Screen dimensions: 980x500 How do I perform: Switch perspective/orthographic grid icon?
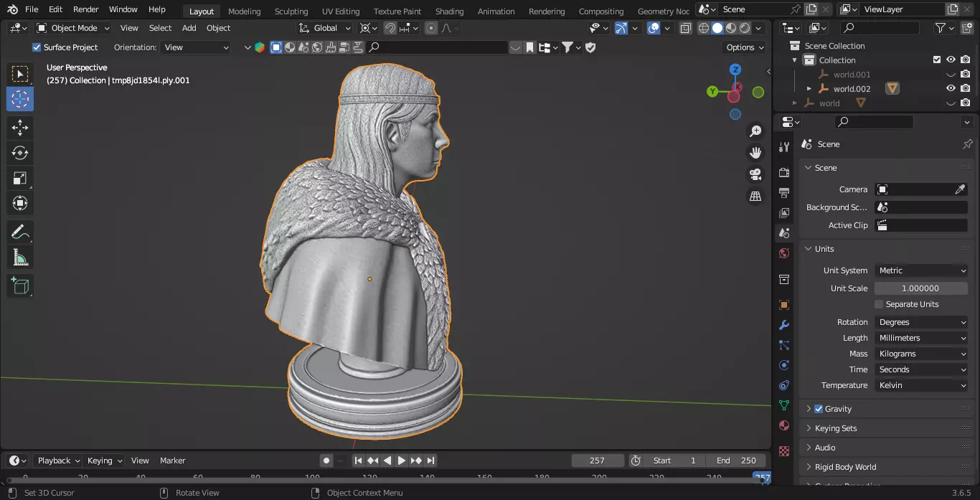coord(755,196)
